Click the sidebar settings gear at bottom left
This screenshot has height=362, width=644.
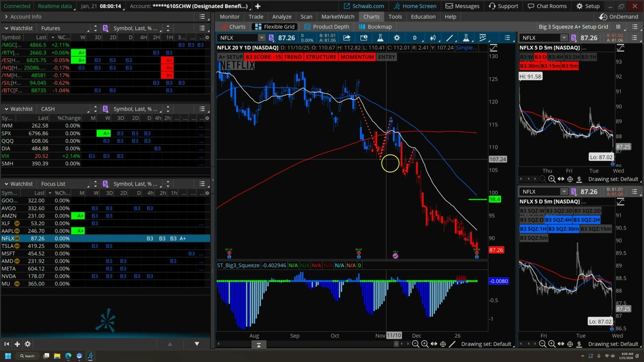(x=28, y=344)
